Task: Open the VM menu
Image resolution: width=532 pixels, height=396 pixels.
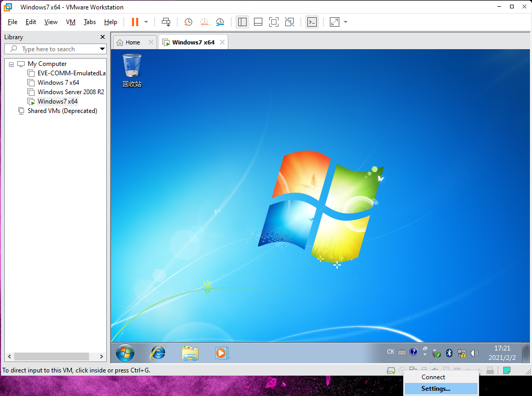Action: 71,22
